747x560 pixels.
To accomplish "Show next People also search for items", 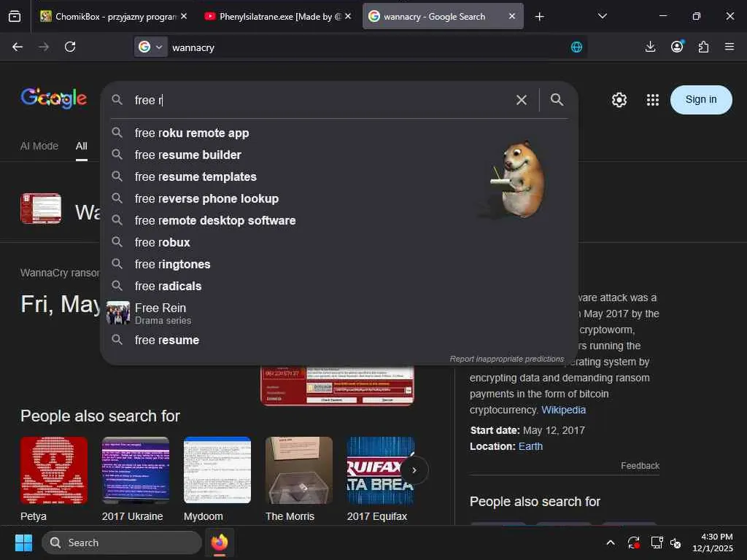I will pos(414,470).
